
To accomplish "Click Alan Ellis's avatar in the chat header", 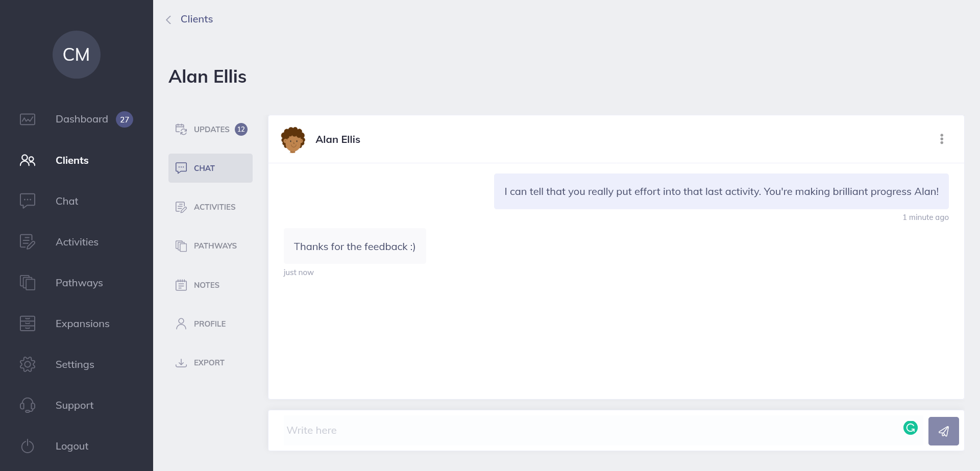I will pos(293,139).
